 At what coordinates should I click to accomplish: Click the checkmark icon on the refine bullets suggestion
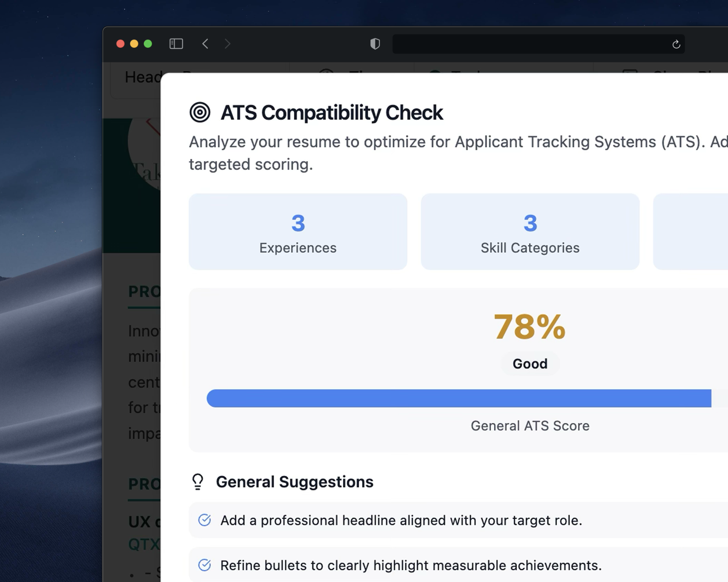(204, 565)
